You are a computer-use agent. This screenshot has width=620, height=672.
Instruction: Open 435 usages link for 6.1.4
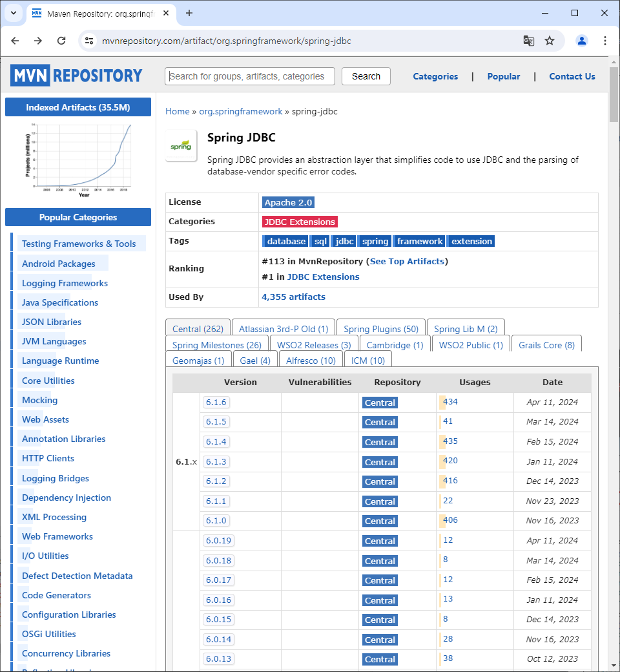pyautogui.click(x=450, y=441)
